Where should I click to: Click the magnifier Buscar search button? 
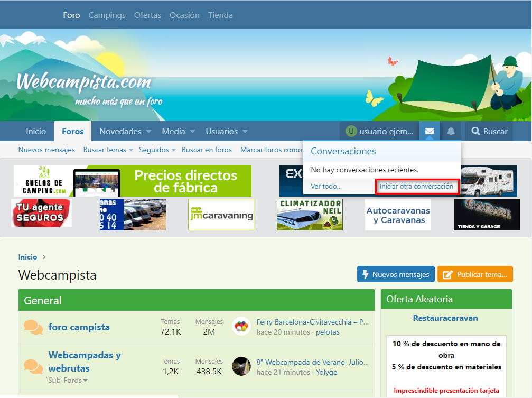click(x=489, y=131)
